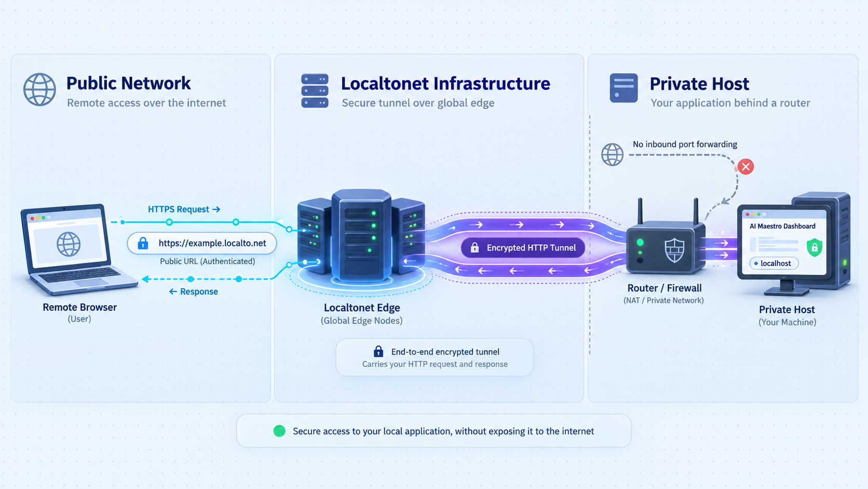This screenshot has height=489, width=868.
Task: Click the AI Maestro Dashboard title
Action: (782, 226)
